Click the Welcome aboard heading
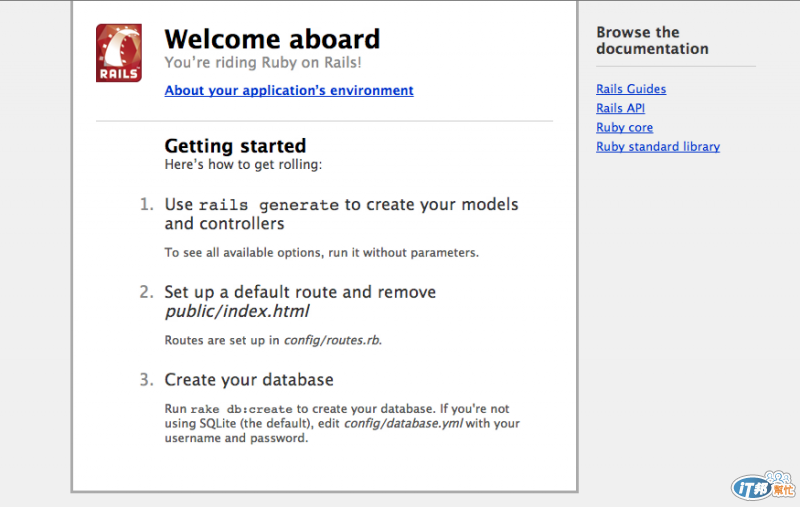Screen dimensions: 800x507 272,39
